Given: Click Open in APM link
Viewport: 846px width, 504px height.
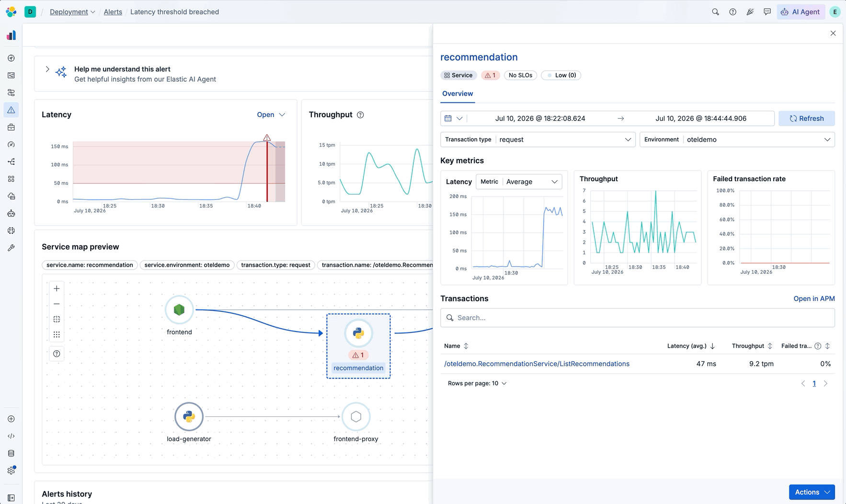Looking at the screenshot, I should 814,298.
